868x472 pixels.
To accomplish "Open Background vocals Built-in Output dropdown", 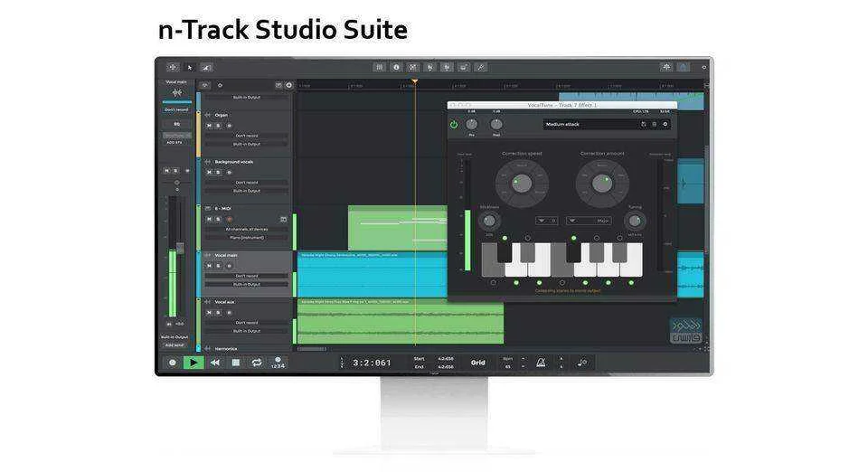I will click(247, 191).
